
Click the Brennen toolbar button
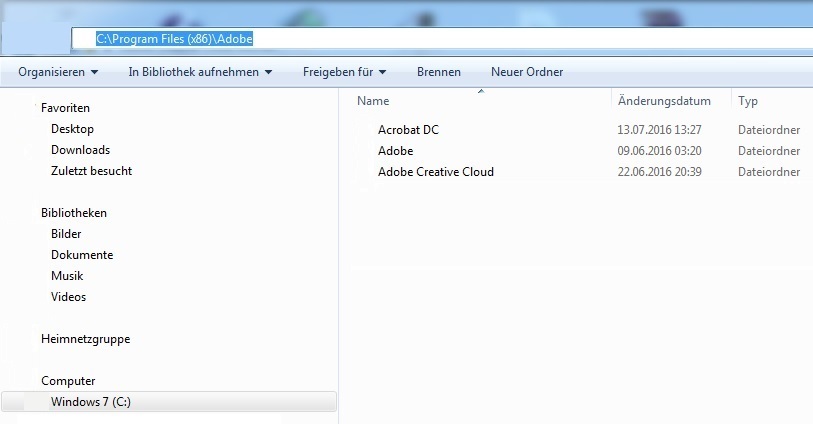click(439, 72)
